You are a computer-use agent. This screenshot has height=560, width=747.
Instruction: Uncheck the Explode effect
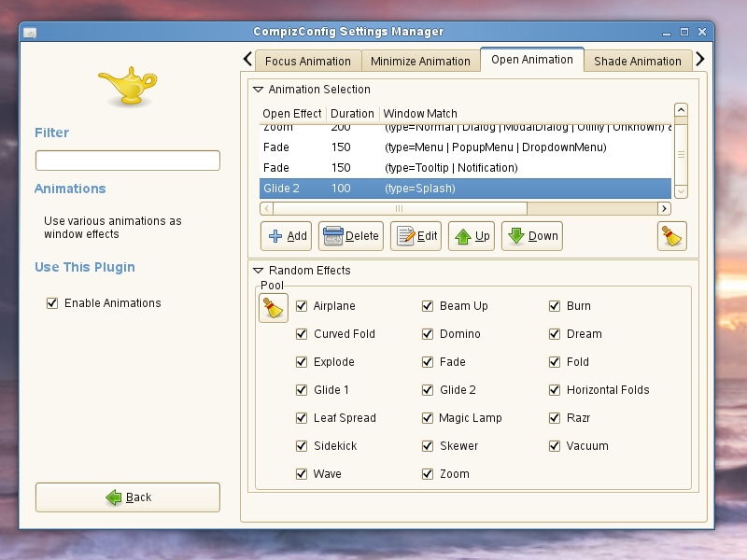click(302, 362)
